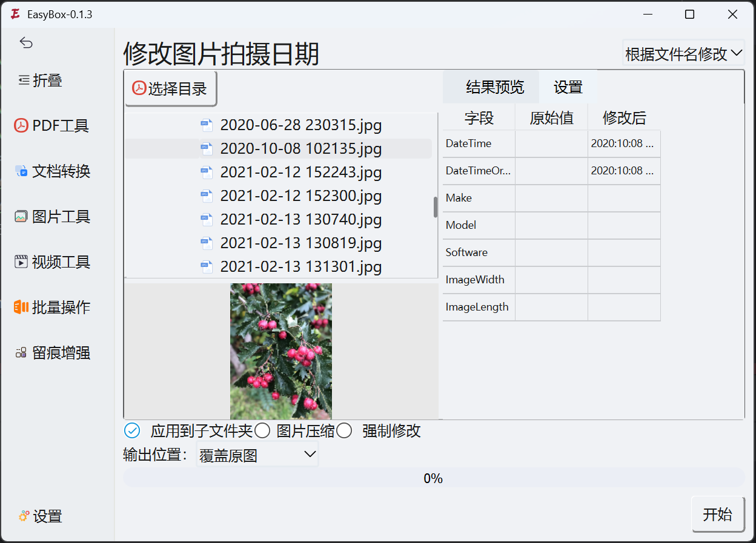Click the modified value in DateTimeOr... row
Screen dimensions: 756x543
coord(625,171)
